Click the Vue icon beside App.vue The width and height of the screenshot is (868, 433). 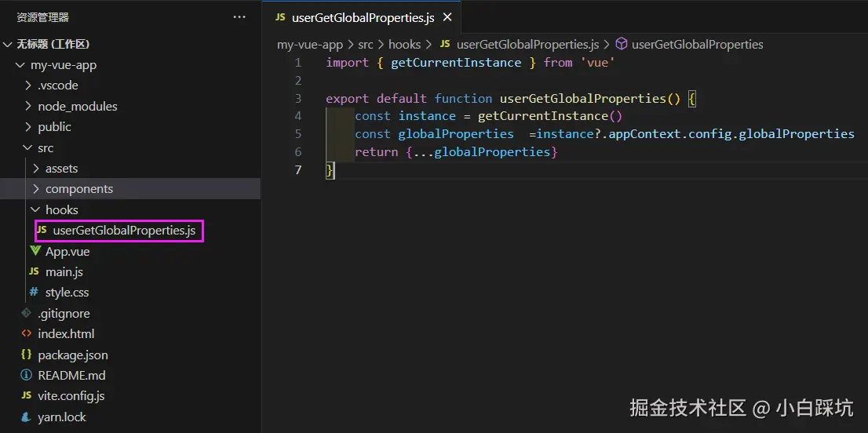coord(35,251)
